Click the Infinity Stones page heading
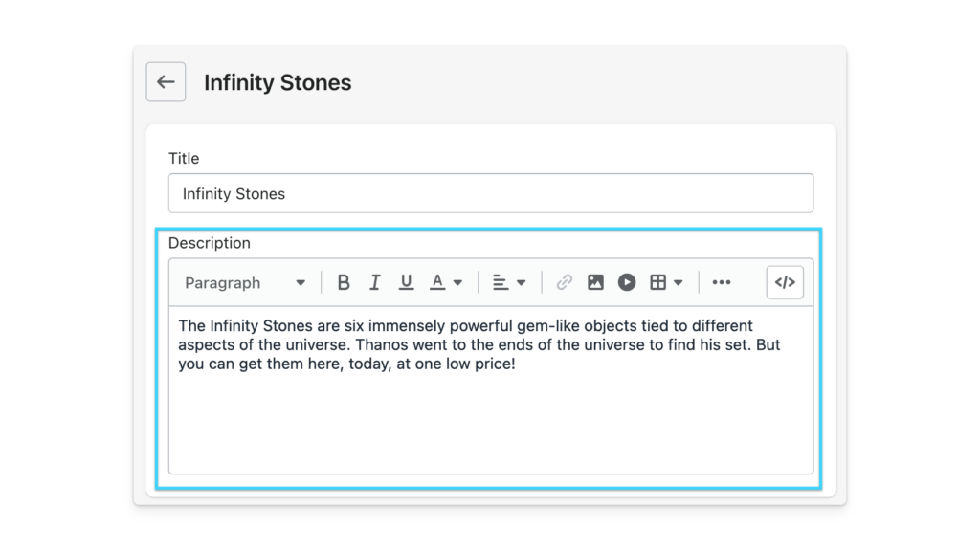Viewport: 980px width, 551px height. 278,83
